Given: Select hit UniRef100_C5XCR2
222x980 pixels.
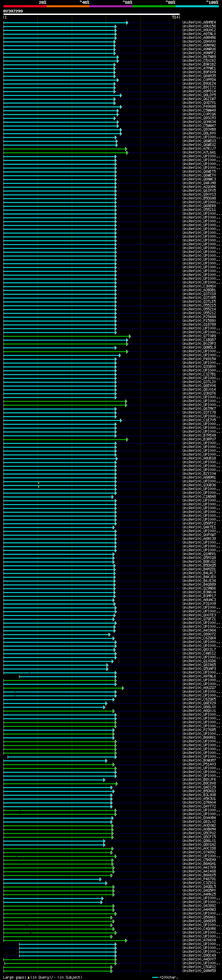Looking at the screenshot, I should click(199, 60).
